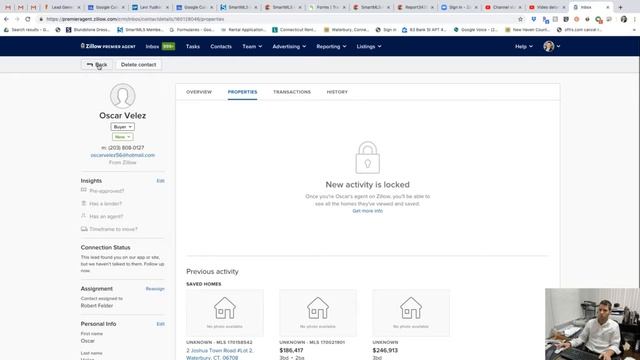Click the Delete contact button
This screenshot has height=360, width=640.
[138, 64]
